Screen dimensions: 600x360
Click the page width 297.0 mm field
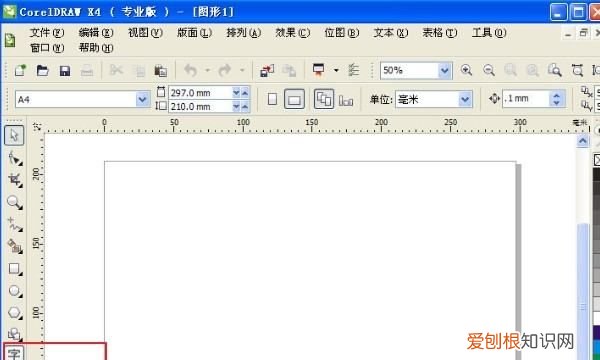tap(200, 93)
